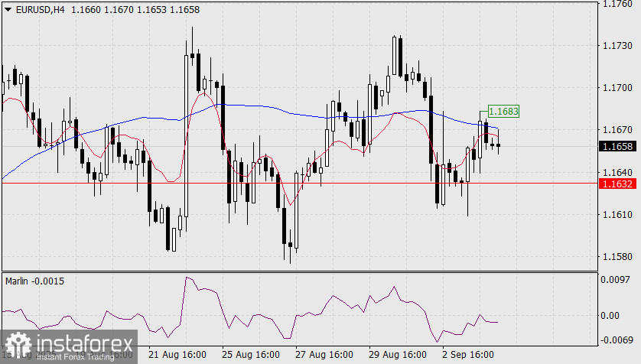Select the 1.1760 price scale label
The width and height of the screenshot is (641, 364).
tap(617, 4)
